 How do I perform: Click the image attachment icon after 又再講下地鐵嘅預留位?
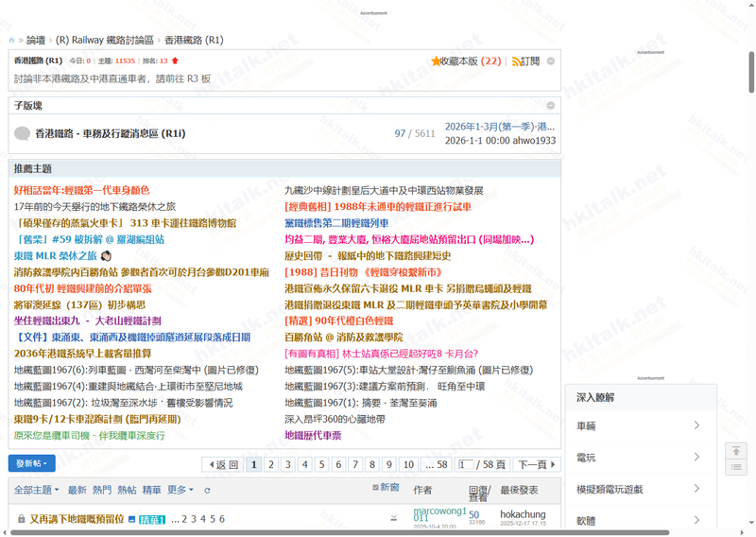tap(131, 520)
